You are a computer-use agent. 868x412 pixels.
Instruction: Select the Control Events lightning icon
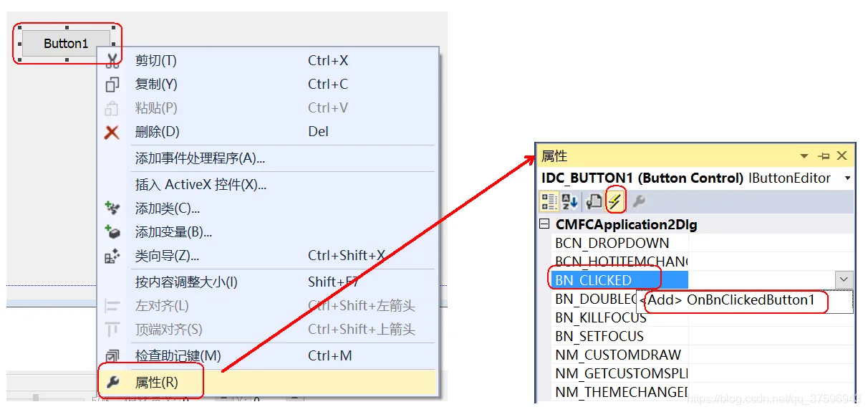click(x=614, y=202)
